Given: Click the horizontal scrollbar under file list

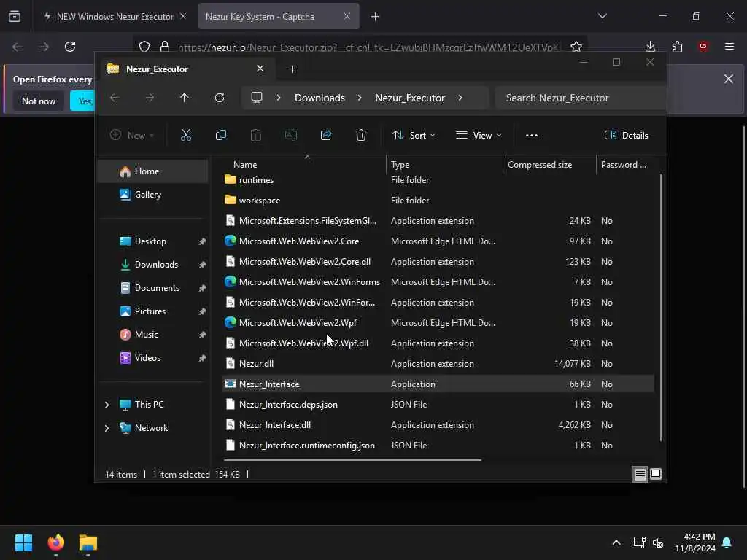Looking at the screenshot, I should pos(352,460).
